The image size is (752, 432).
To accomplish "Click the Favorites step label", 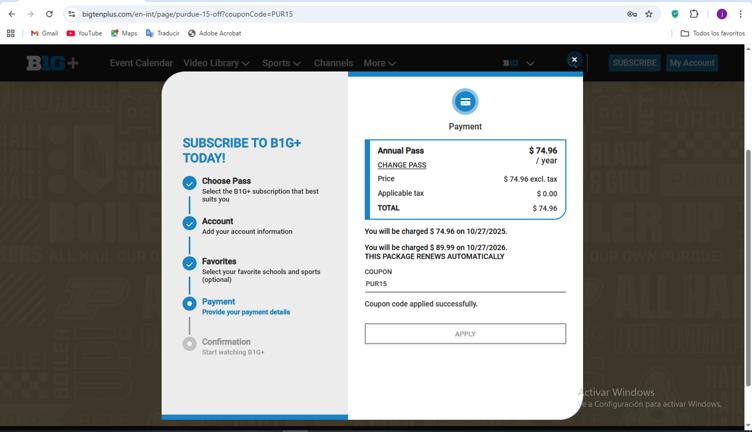I will (x=219, y=261).
